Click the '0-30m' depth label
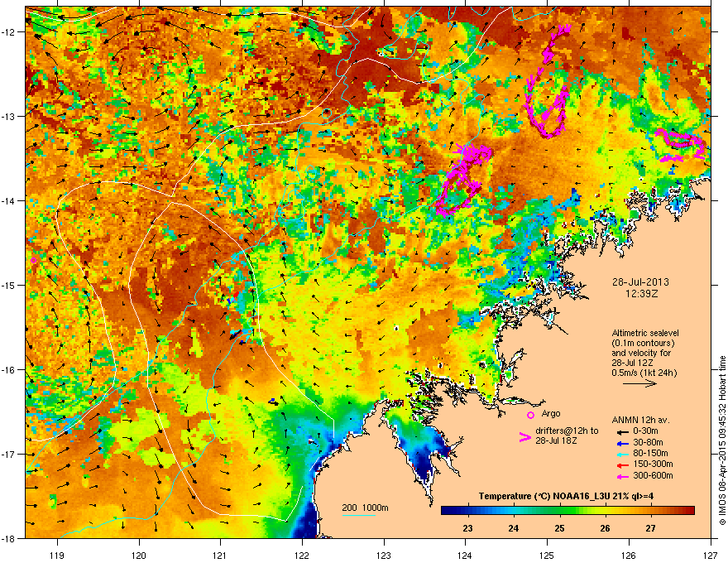Image resolution: width=728 pixels, height=563 pixels. pyautogui.click(x=645, y=431)
